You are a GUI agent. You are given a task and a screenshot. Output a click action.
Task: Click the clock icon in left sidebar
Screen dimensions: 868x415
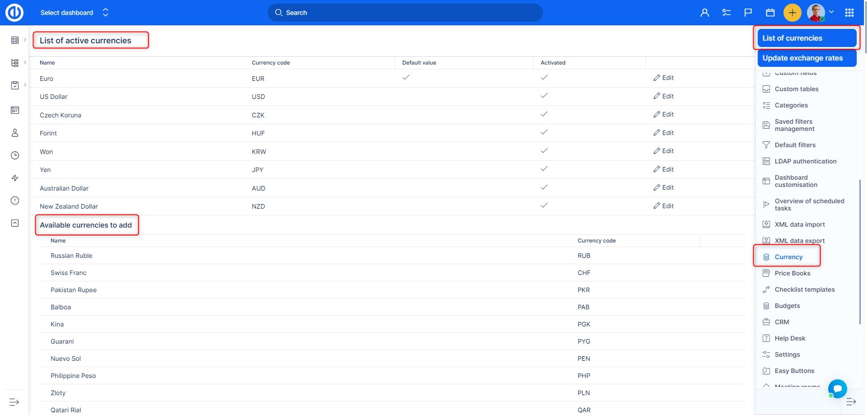[15, 155]
